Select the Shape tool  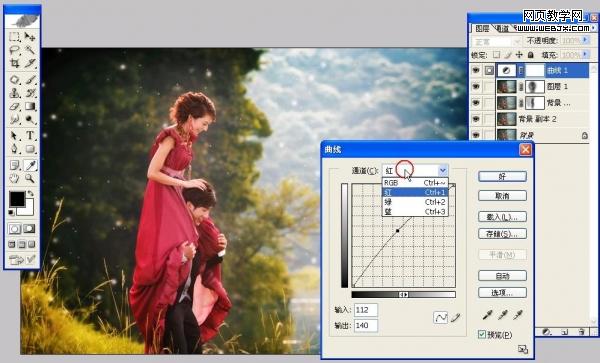[x=30, y=149]
